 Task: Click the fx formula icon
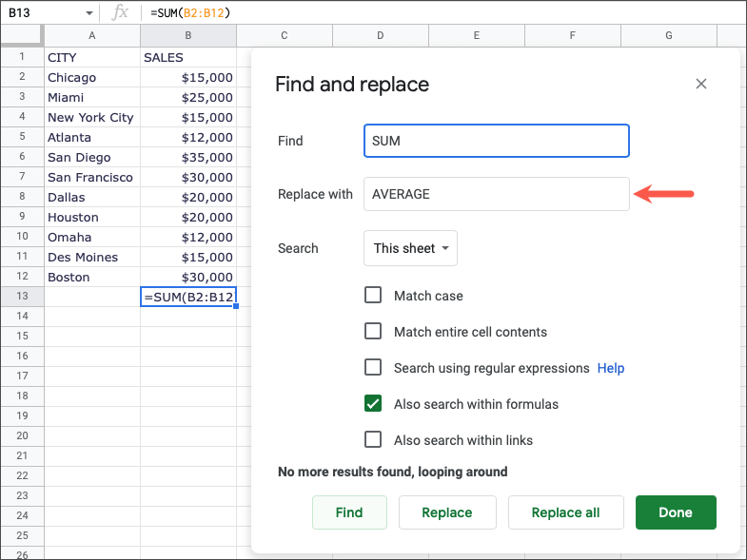coord(120,12)
